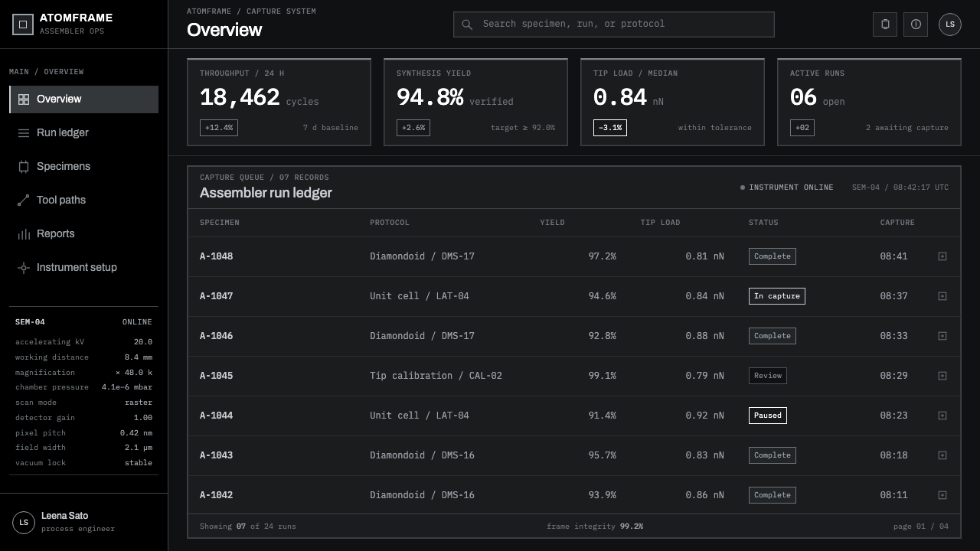Image resolution: width=980 pixels, height=551 pixels.
Task: Expand the A-1043 row with its plus icon
Action: point(942,455)
